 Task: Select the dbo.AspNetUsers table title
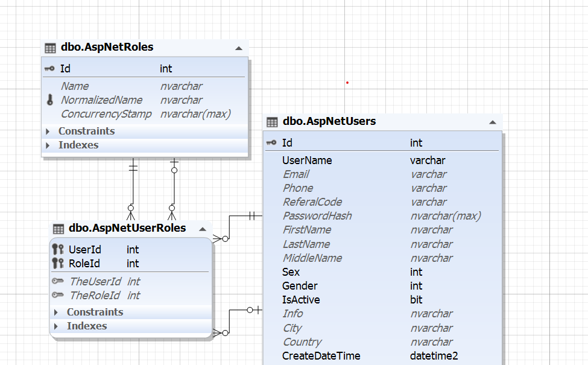[329, 121]
